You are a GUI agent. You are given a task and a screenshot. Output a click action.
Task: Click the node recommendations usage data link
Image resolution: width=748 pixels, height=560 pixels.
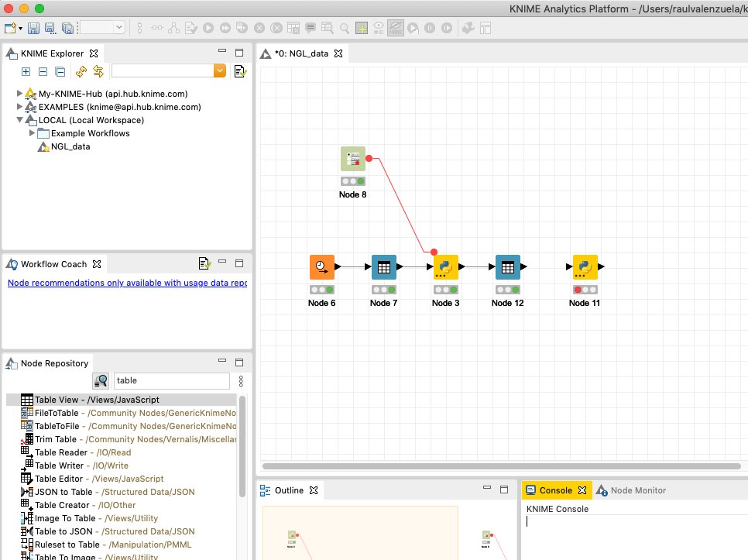127,283
